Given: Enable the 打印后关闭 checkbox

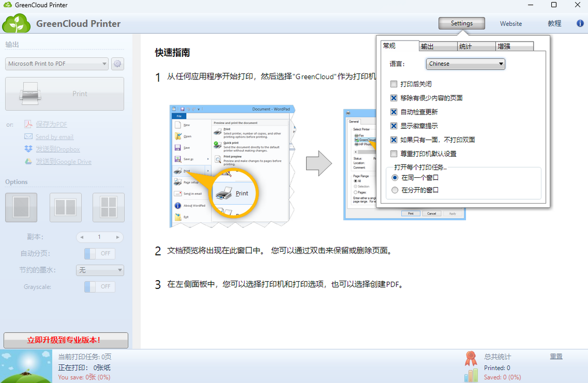Looking at the screenshot, I should click(x=394, y=84).
